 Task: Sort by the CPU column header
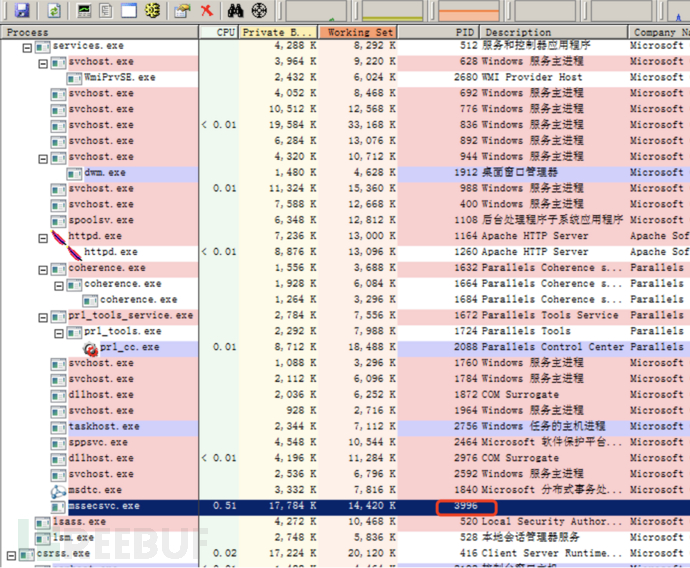219,32
